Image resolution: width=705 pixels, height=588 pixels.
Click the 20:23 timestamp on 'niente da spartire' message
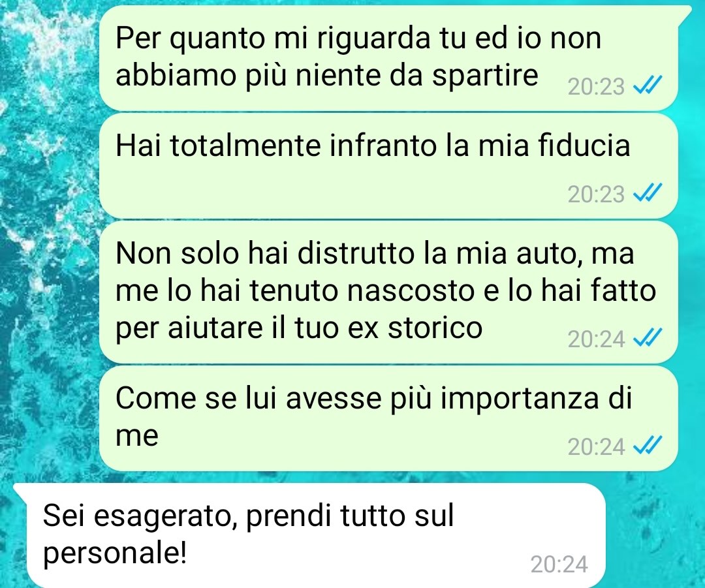(596, 86)
